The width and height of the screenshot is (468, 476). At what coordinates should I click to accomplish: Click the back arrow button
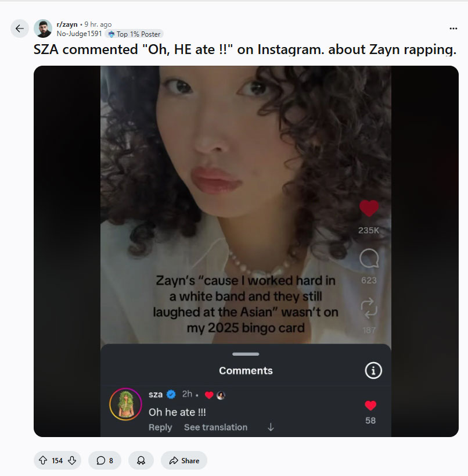tap(20, 28)
